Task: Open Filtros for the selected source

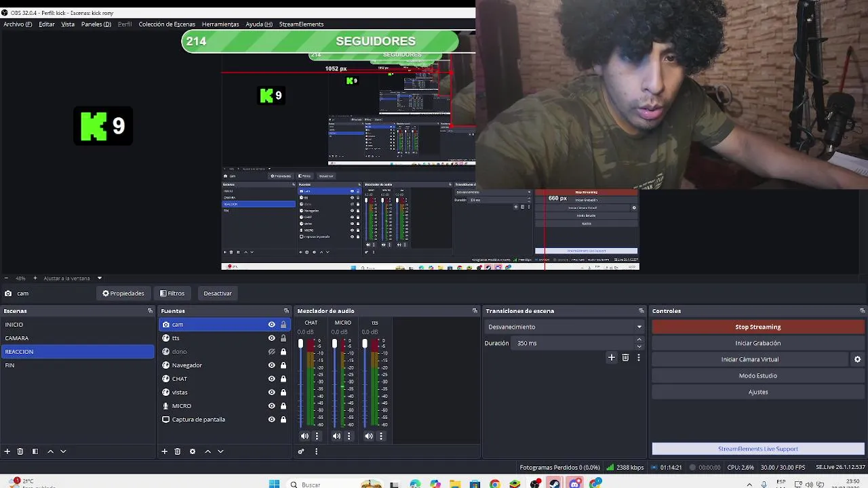Action: coord(172,293)
